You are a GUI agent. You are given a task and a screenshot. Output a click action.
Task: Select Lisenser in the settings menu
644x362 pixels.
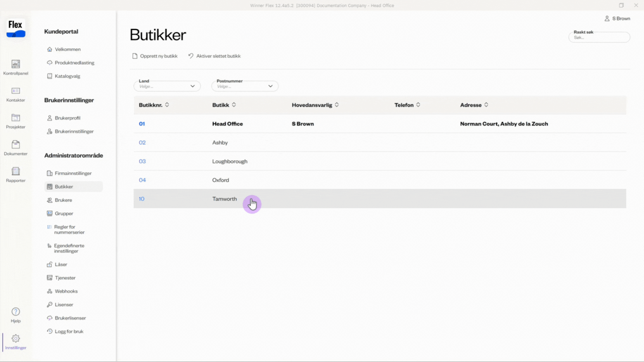tap(64, 304)
